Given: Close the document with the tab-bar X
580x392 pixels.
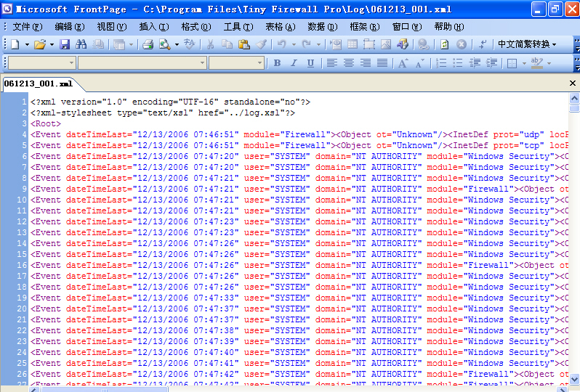Looking at the screenshot, I should coord(573,83).
